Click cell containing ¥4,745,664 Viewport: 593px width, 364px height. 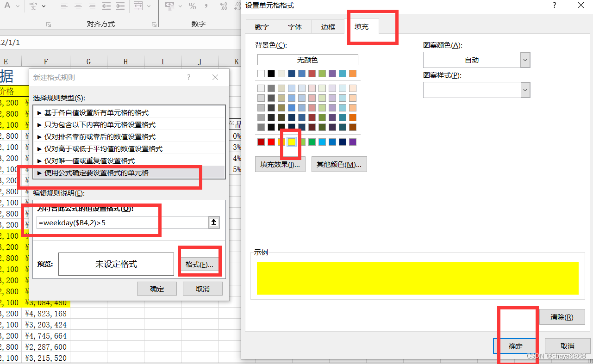click(46, 336)
